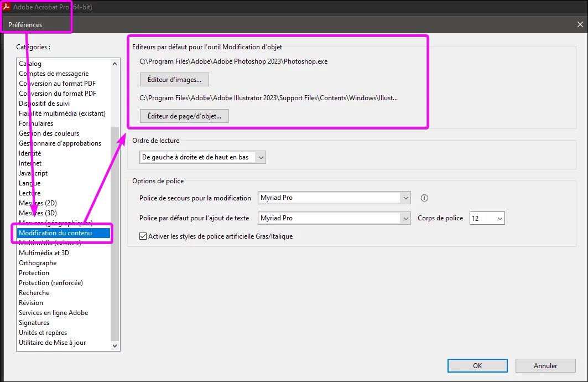Open the Ordre de lecture dropdown
This screenshot has height=382, width=588.
tap(202, 157)
